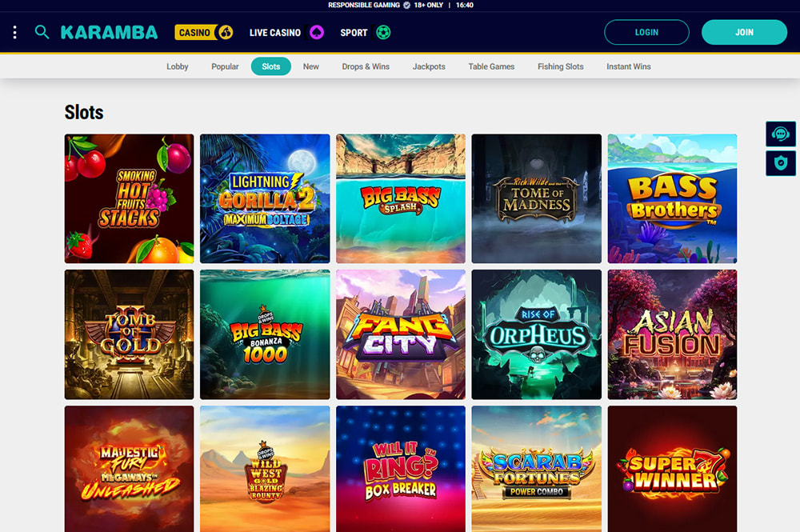This screenshot has width=800, height=532.
Task: Select the Slots tab
Action: 271,66
